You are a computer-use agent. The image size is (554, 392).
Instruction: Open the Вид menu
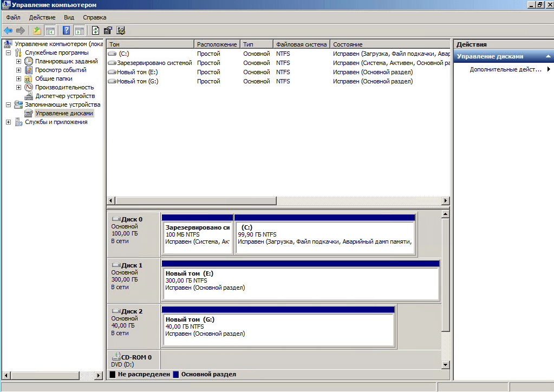pyautogui.click(x=69, y=17)
